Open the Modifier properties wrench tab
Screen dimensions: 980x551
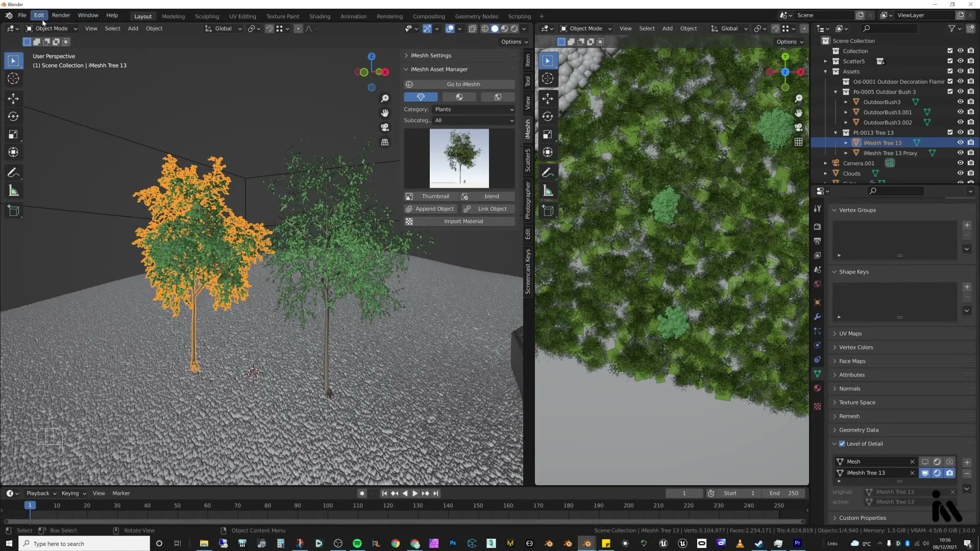tap(817, 316)
